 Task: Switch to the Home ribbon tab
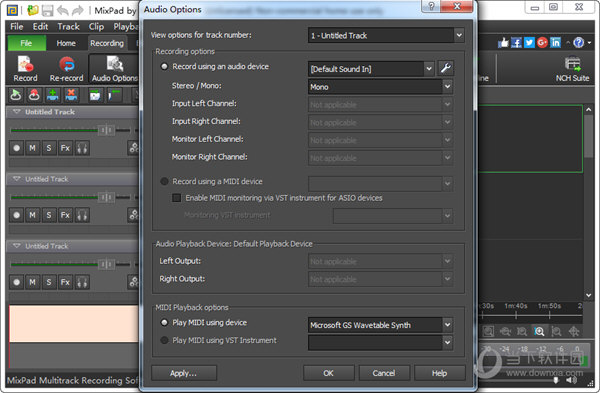(x=66, y=43)
